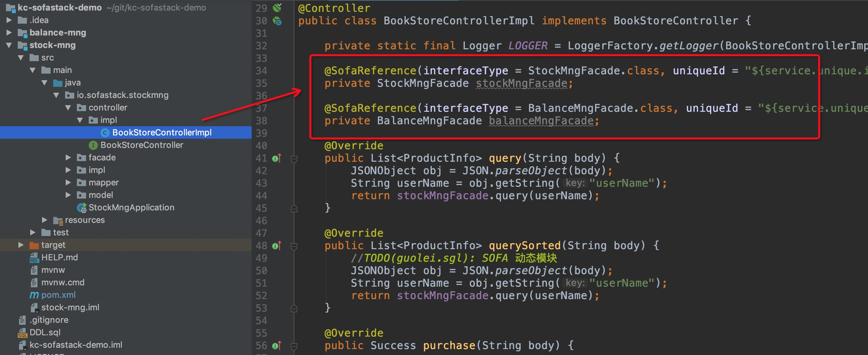Click the mvnw file icon
Screen dimensions: 868x355
pyautogui.click(x=34, y=270)
